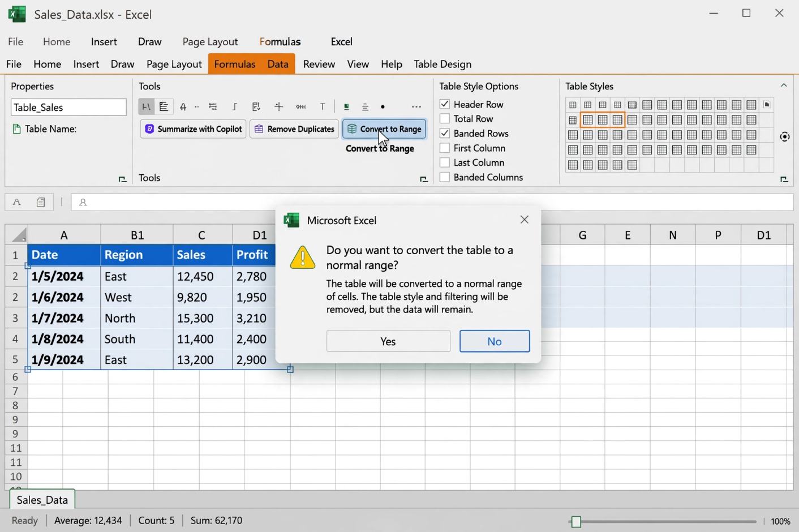Image resolution: width=799 pixels, height=532 pixels.
Task: Click the Remove Duplicates table icon
Action: click(x=259, y=129)
